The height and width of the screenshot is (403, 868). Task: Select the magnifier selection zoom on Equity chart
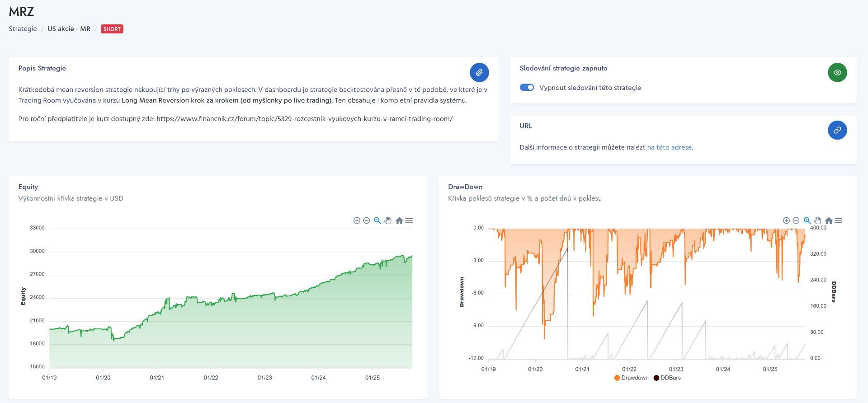377,220
